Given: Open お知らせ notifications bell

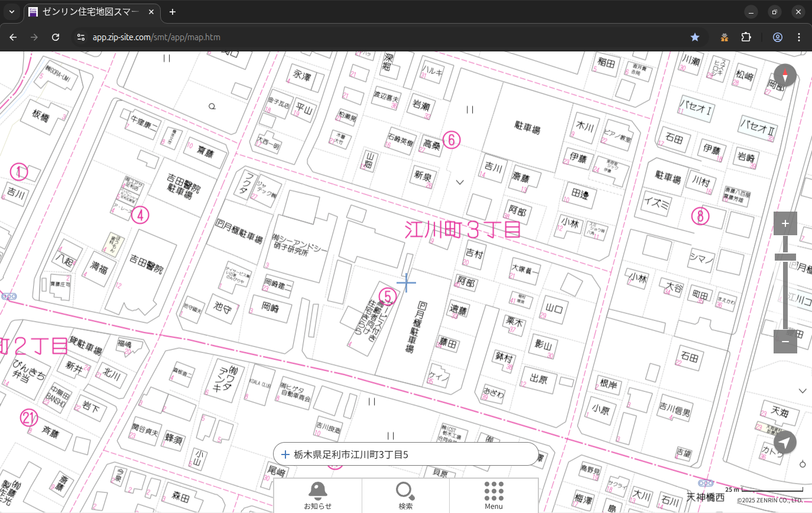Looking at the screenshot, I should pos(317,495).
